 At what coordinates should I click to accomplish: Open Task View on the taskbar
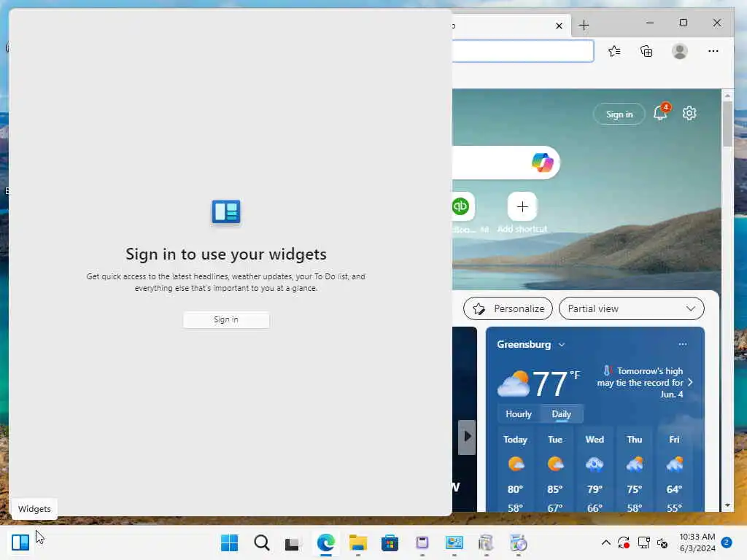tap(292, 543)
